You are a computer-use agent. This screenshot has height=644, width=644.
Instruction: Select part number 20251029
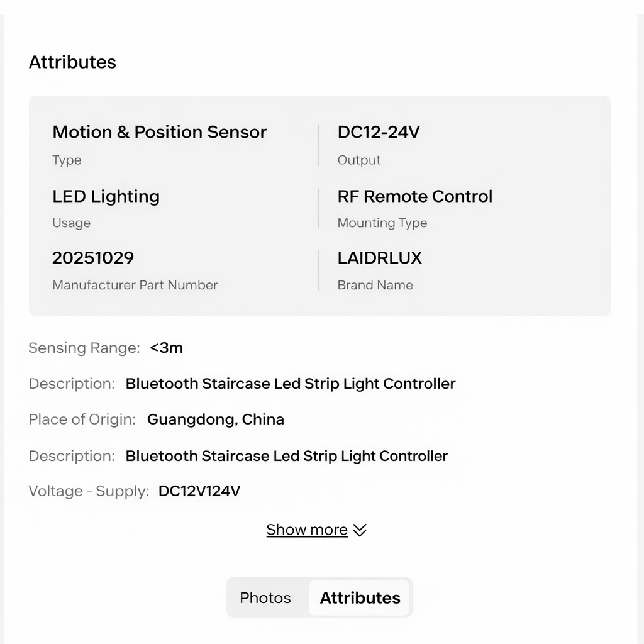tap(93, 258)
